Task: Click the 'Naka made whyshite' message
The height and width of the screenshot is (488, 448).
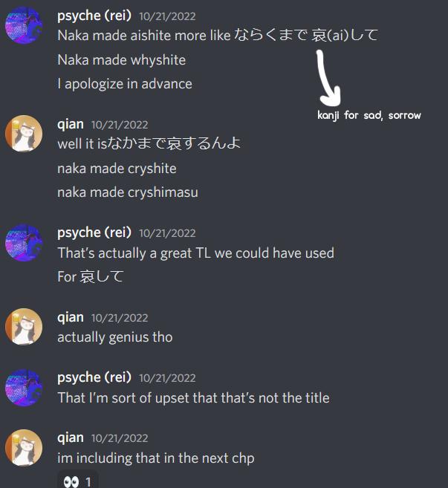Action: (121, 59)
